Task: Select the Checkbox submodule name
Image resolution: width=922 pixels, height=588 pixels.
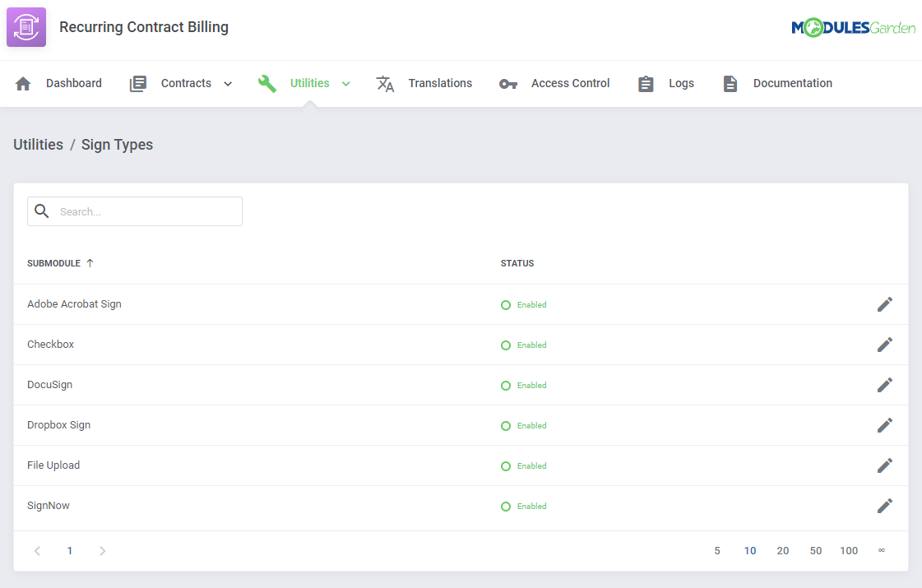Action: 50,344
